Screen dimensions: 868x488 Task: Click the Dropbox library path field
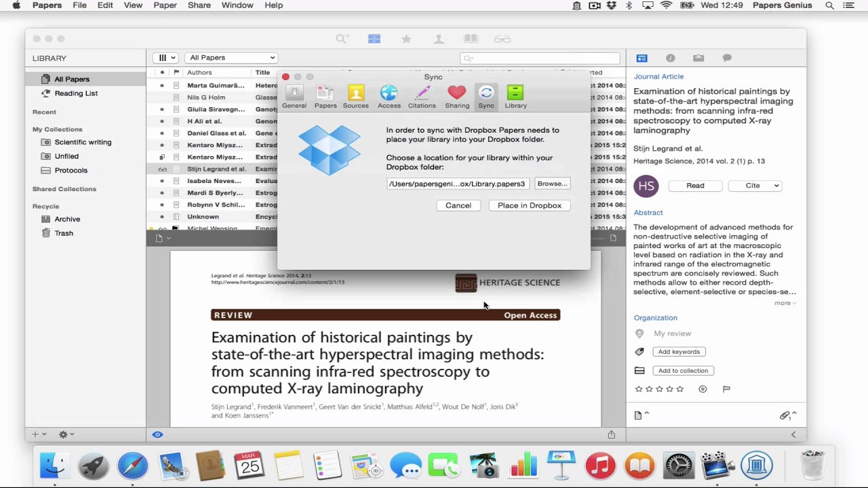[458, 184]
